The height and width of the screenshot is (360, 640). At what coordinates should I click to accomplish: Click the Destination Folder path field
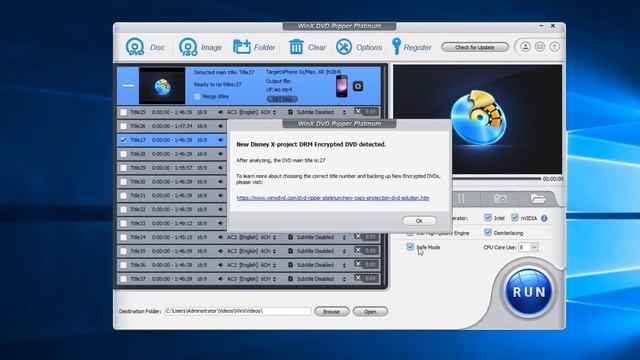(238, 311)
